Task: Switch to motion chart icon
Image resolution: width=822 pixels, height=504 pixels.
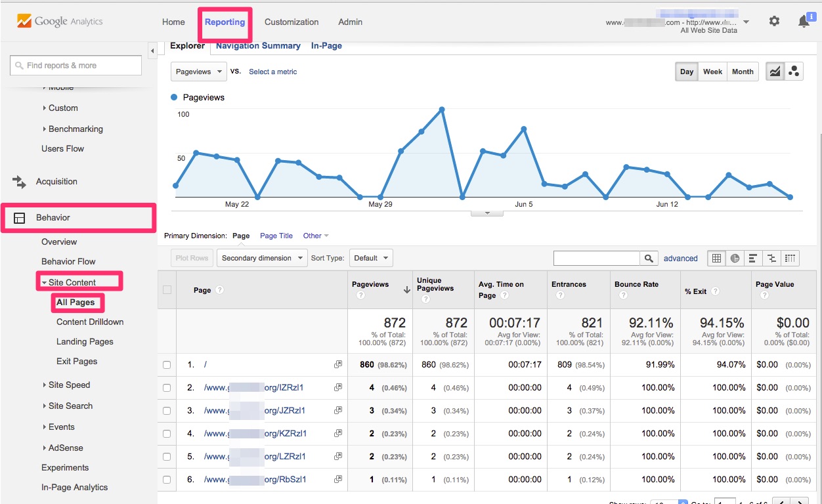Action: coord(794,72)
